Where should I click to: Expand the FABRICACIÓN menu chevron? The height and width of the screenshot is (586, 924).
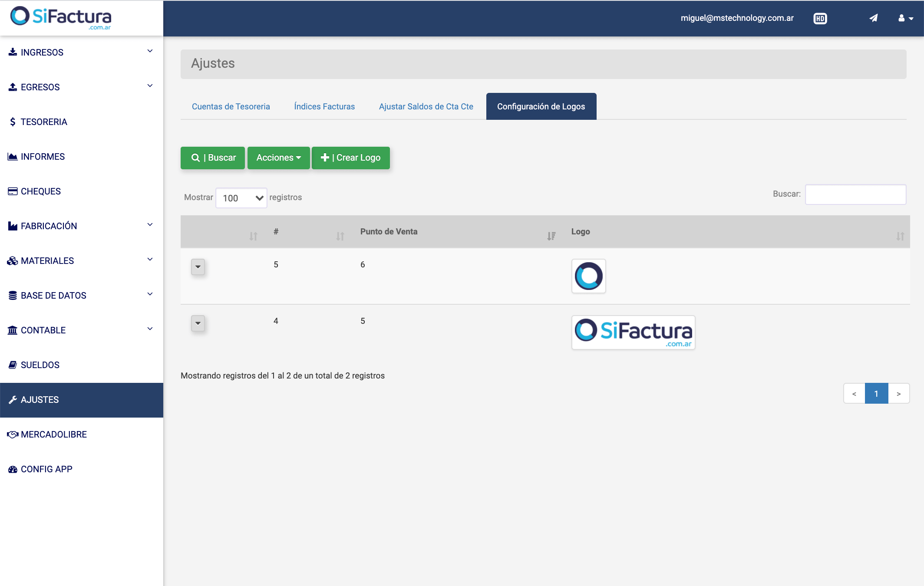tap(150, 225)
